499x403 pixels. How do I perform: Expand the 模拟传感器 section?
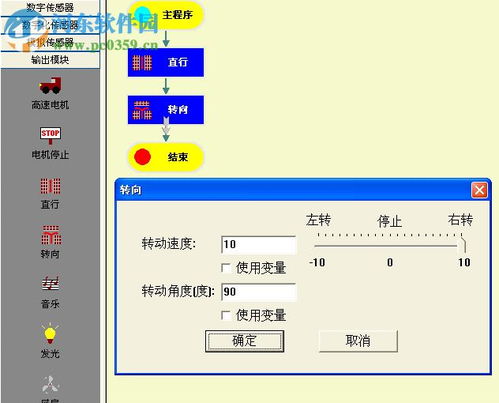point(50,42)
